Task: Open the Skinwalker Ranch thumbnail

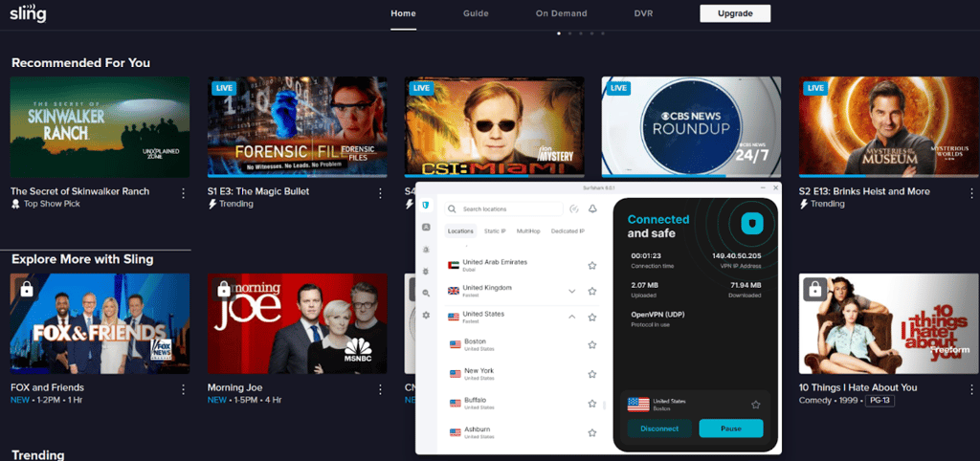Action: tap(100, 127)
